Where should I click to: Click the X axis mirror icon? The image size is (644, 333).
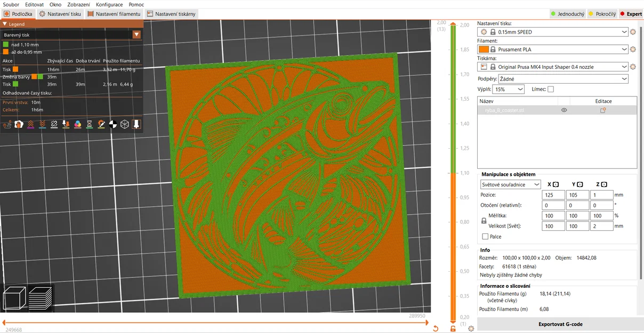[x=556, y=184]
